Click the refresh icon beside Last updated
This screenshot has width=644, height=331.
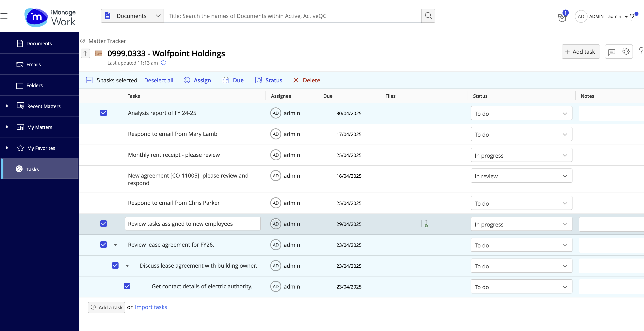[x=163, y=63]
